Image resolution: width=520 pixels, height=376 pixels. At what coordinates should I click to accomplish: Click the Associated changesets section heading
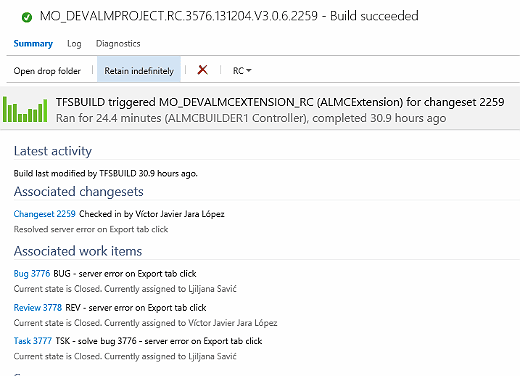pyautogui.click(x=79, y=192)
